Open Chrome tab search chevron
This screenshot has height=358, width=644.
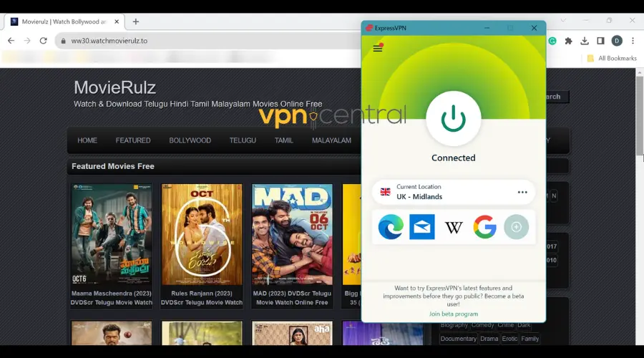pyautogui.click(x=563, y=20)
